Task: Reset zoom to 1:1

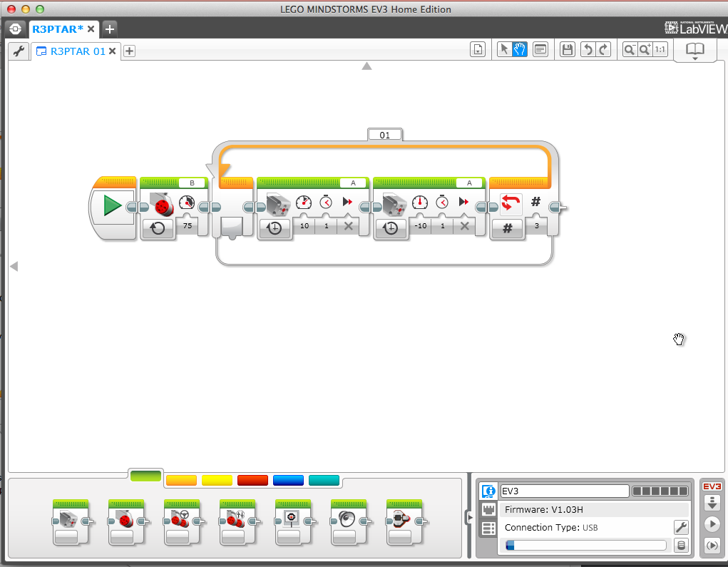Action: point(660,49)
